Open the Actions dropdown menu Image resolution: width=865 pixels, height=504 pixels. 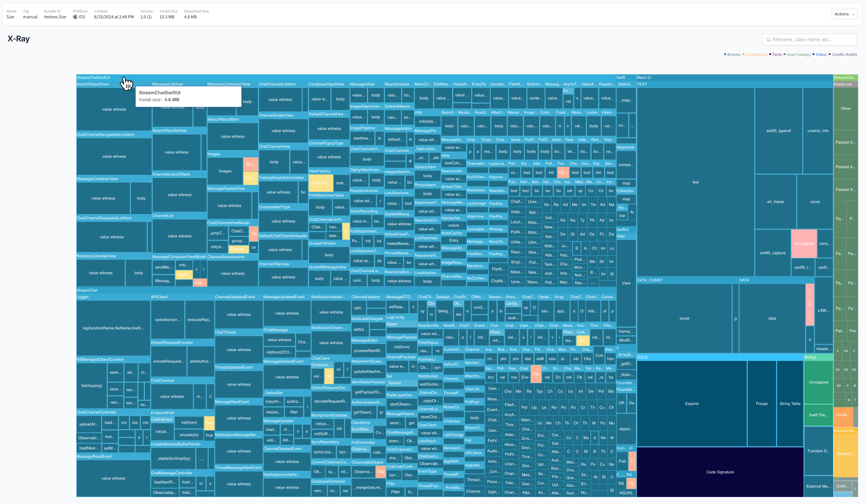[844, 14]
